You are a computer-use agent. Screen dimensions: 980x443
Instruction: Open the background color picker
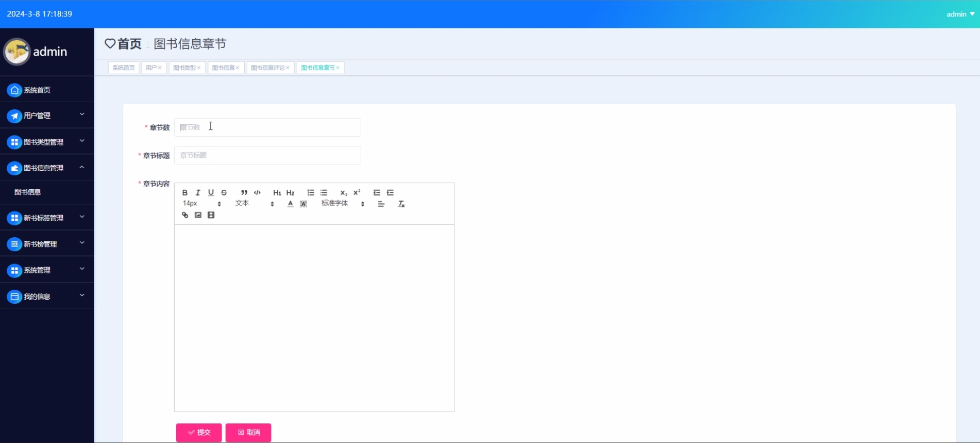(x=303, y=204)
